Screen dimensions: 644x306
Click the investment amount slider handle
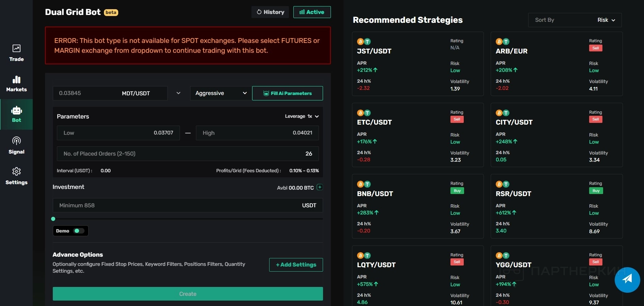point(53,219)
